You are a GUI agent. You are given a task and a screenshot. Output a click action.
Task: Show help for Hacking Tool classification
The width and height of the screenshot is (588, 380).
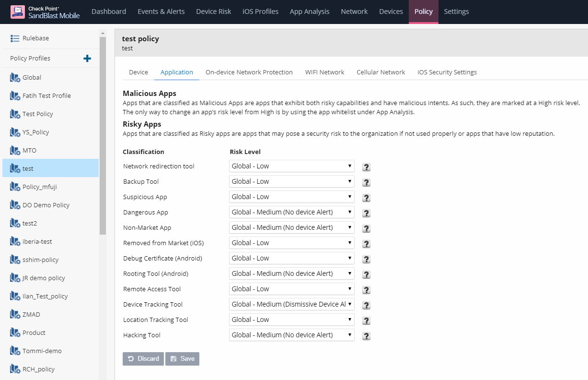[366, 336]
